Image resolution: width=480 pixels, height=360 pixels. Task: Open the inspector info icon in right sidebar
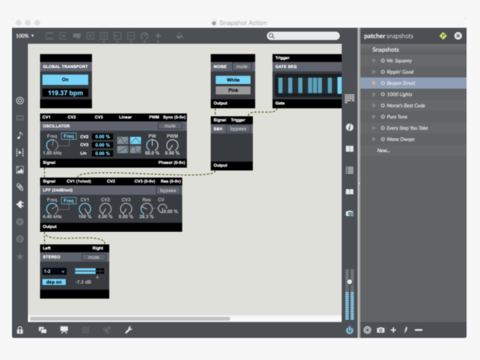click(349, 127)
